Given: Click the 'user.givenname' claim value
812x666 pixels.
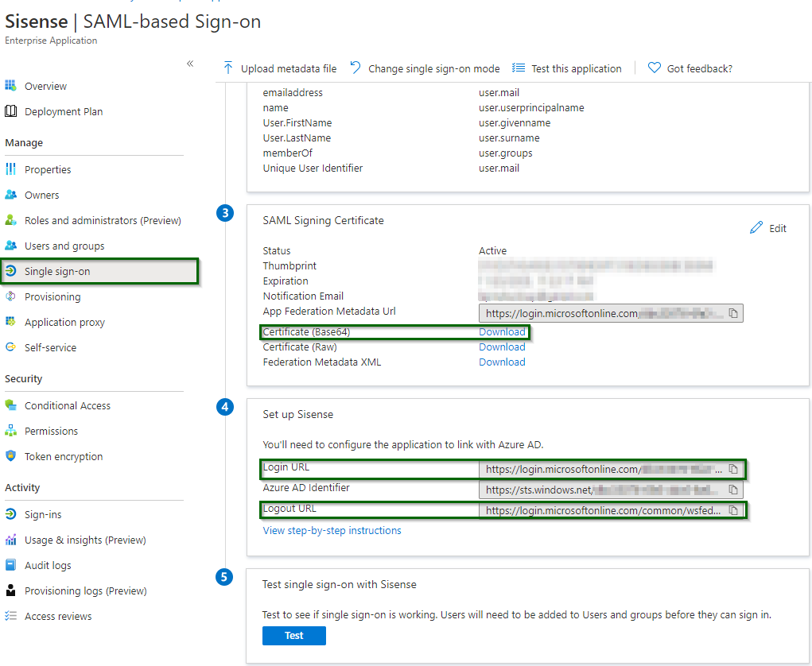Looking at the screenshot, I should pos(515,122).
